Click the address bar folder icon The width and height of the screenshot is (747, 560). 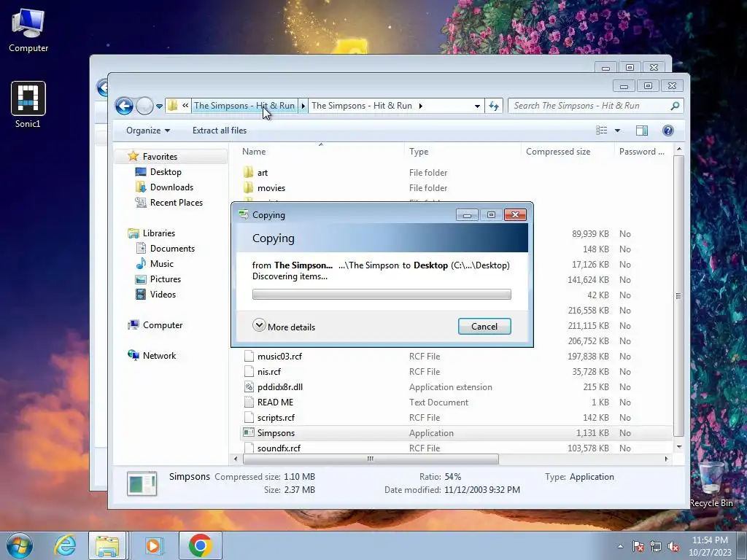tap(173, 106)
